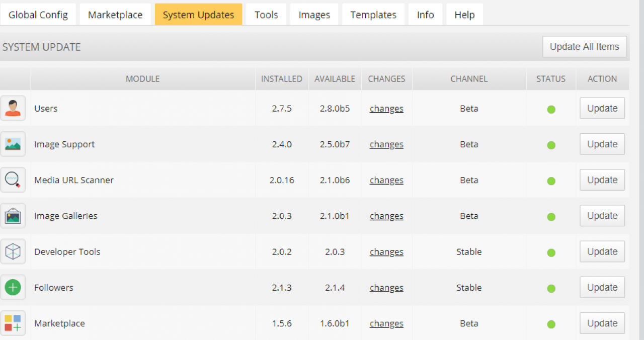The image size is (644, 340).
Task: Open the Templates tab
Action: tap(373, 15)
